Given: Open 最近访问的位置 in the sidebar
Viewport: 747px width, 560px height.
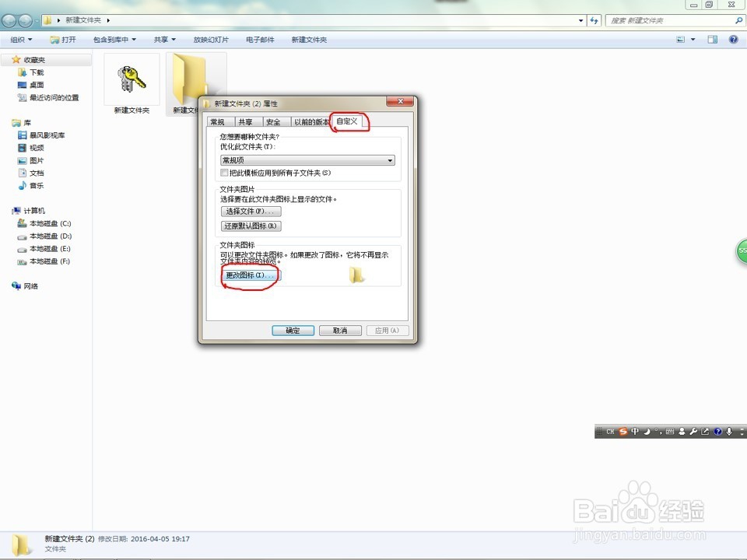Looking at the screenshot, I should pyautogui.click(x=54, y=98).
